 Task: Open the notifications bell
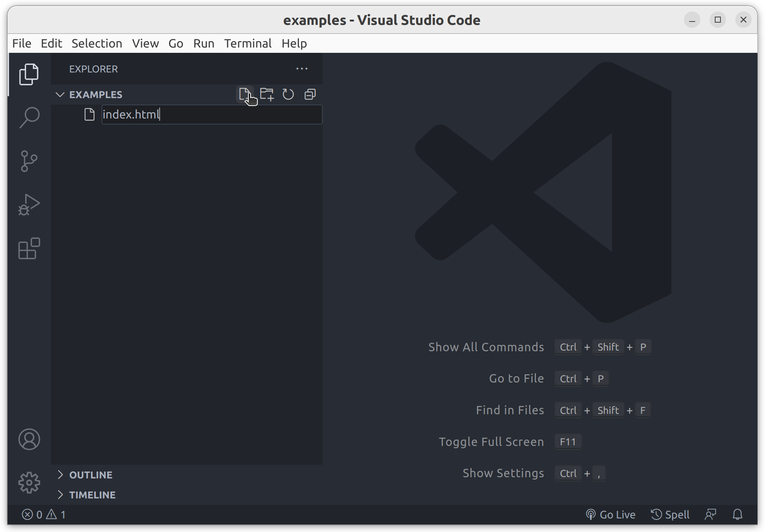pyautogui.click(x=737, y=514)
